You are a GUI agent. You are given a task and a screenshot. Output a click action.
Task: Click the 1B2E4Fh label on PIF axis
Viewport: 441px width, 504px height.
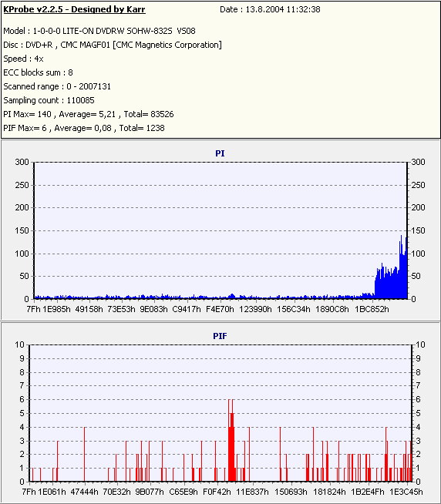(x=368, y=492)
